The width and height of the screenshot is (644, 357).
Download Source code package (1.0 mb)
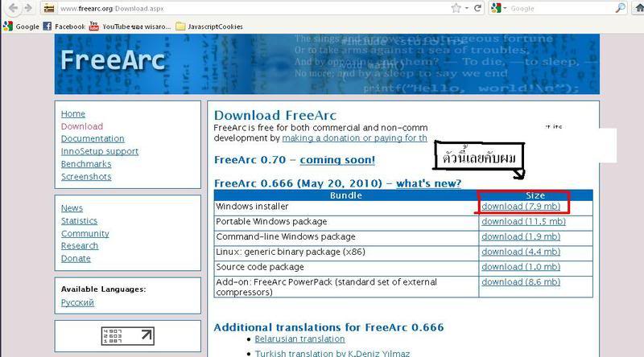(521, 267)
